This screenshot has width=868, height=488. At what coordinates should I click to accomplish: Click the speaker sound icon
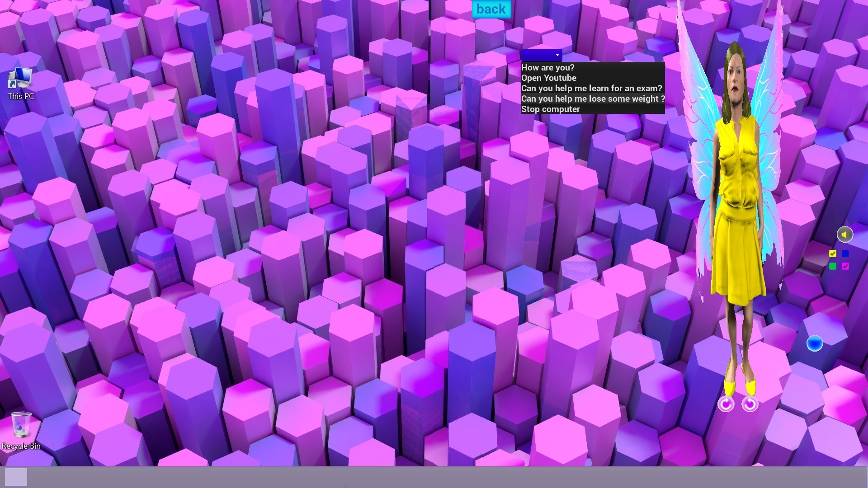(x=844, y=235)
